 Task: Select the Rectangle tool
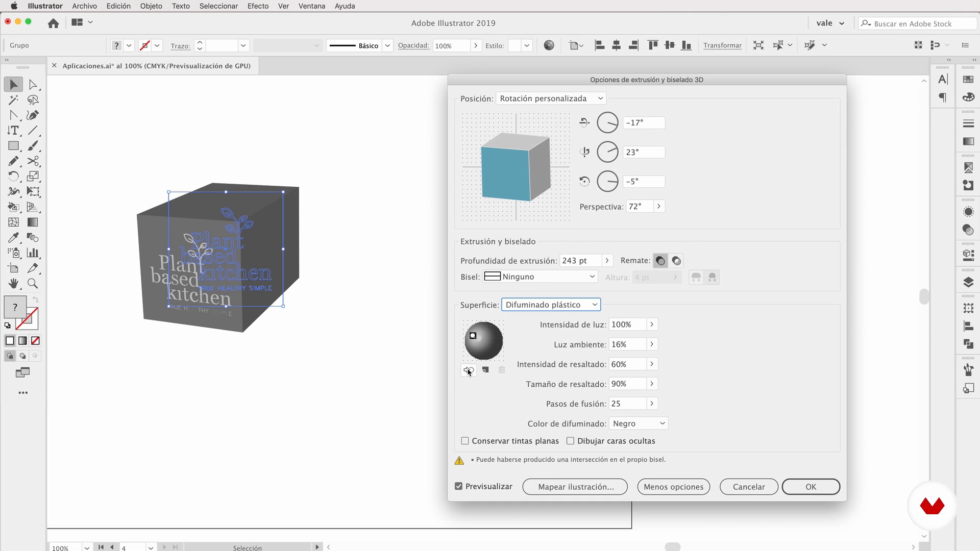point(14,146)
